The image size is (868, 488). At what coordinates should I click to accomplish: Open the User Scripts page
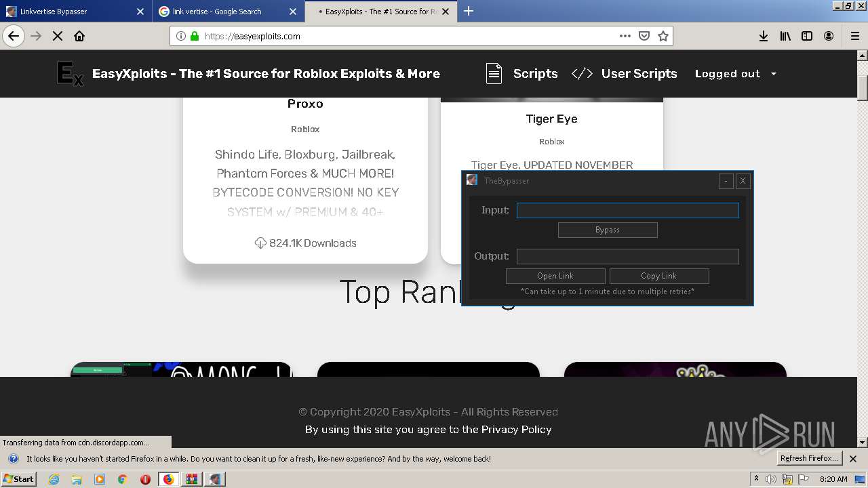coord(639,74)
